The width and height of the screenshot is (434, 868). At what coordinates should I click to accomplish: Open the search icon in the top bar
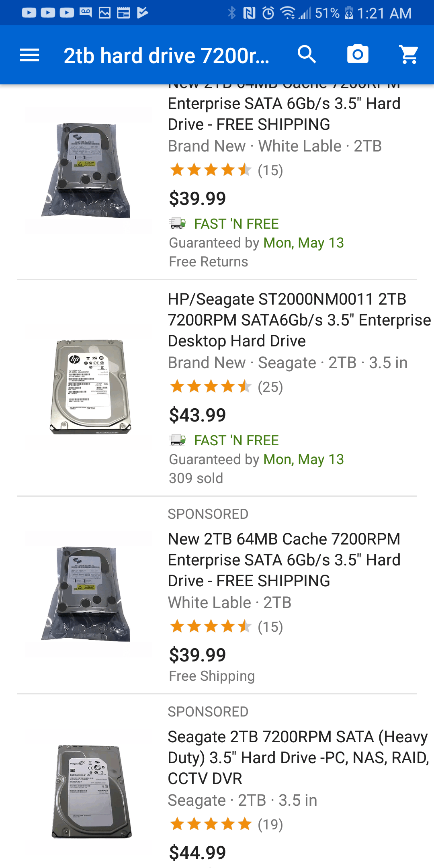point(307,54)
